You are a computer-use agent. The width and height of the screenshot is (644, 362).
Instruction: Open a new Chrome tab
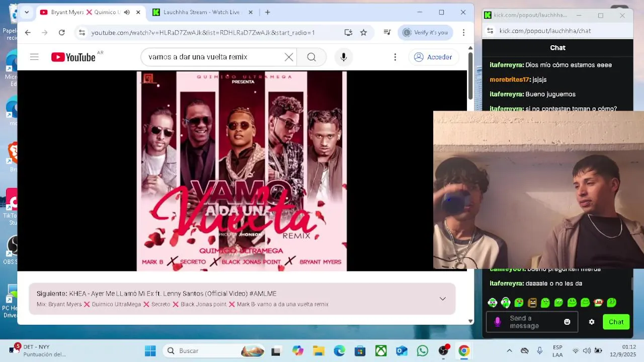(x=268, y=12)
